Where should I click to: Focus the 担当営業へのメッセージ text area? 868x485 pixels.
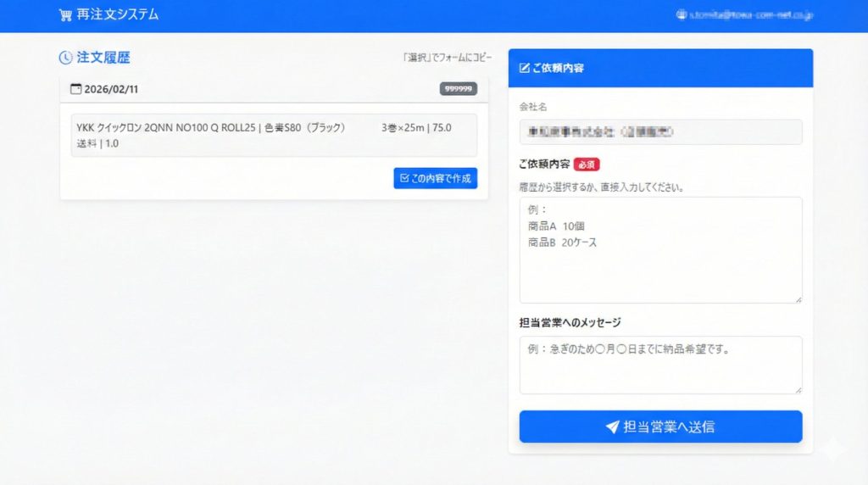(x=660, y=365)
